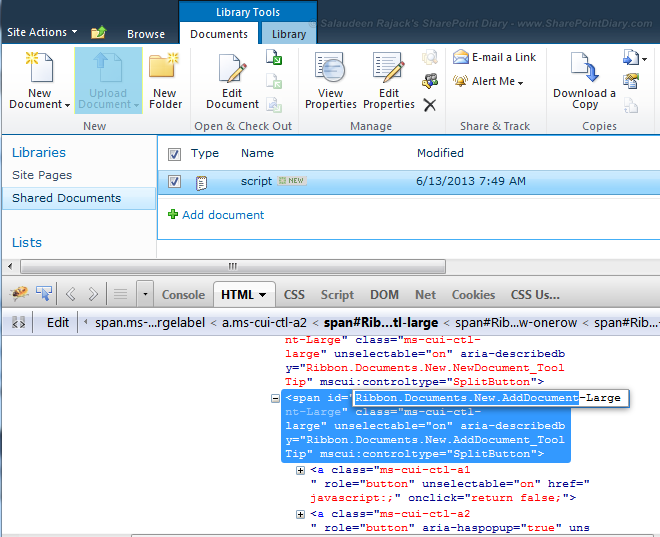Expand the ms-cui-ctl-a2 anchor node
660x537 pixels.
pos(300,514)
